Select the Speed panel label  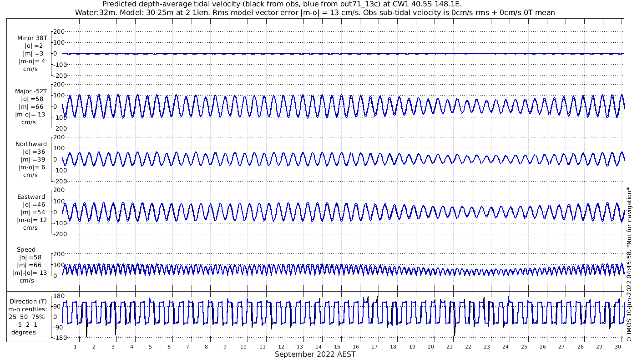tap(26, 250)
